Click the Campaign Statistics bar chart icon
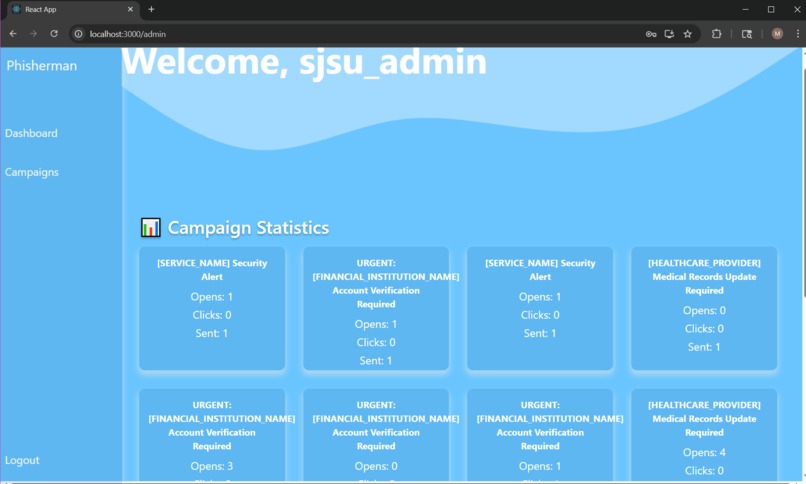 click(151, 228)
